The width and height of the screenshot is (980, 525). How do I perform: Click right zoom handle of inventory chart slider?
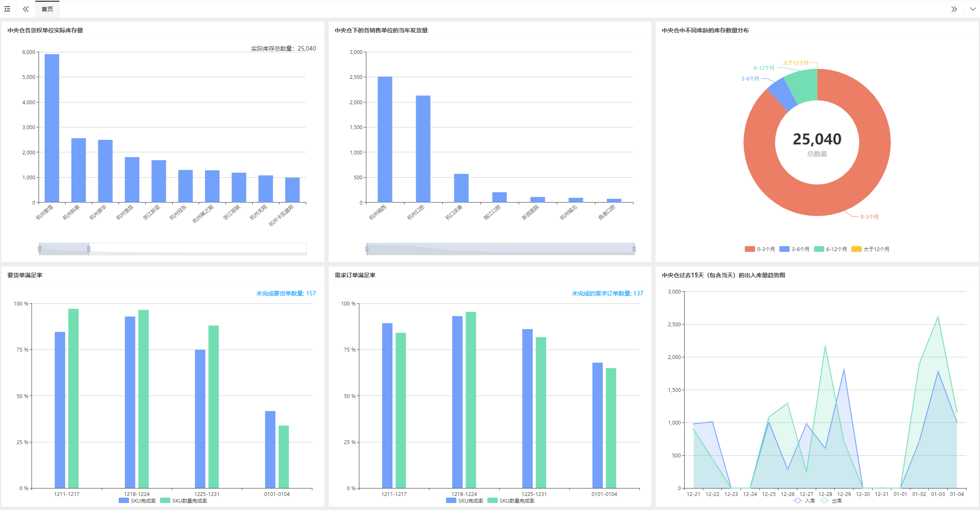coord(89,249)
